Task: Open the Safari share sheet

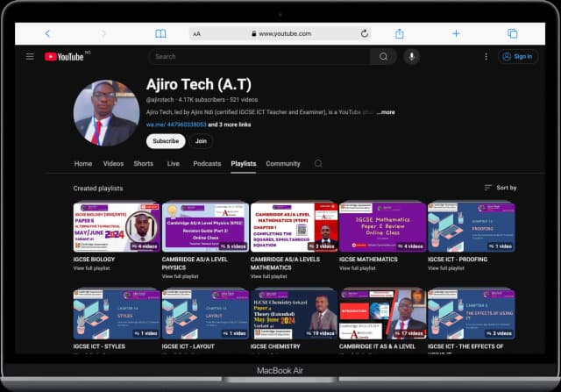Action: point(400,33)
